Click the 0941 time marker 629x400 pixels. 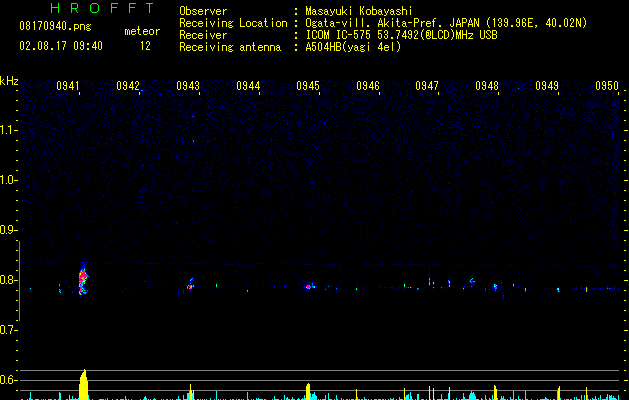tap(68, 86)
